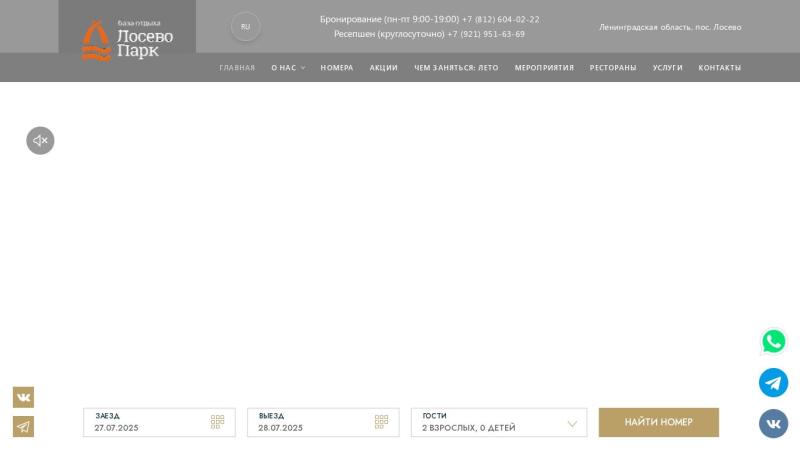The height and width of the screenshot is (450, 800).
Task: Click the Лосево Парк logo
Action: (x=127, y=40)
